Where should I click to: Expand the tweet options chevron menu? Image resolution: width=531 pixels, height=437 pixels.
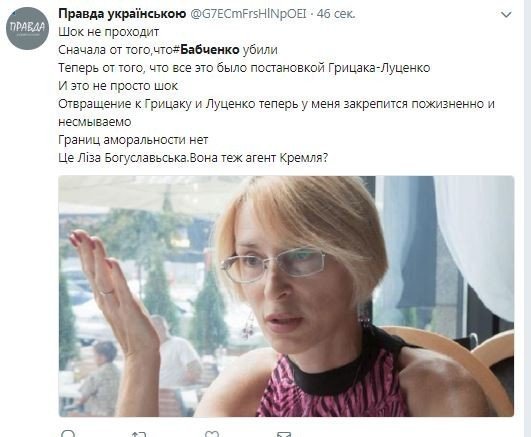click(506, 15)
